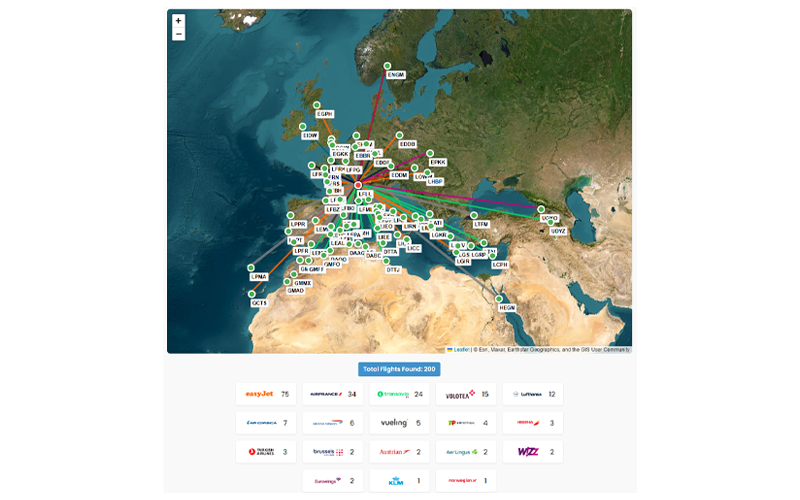Click the LTFM airport marker dot

point(474,215)
